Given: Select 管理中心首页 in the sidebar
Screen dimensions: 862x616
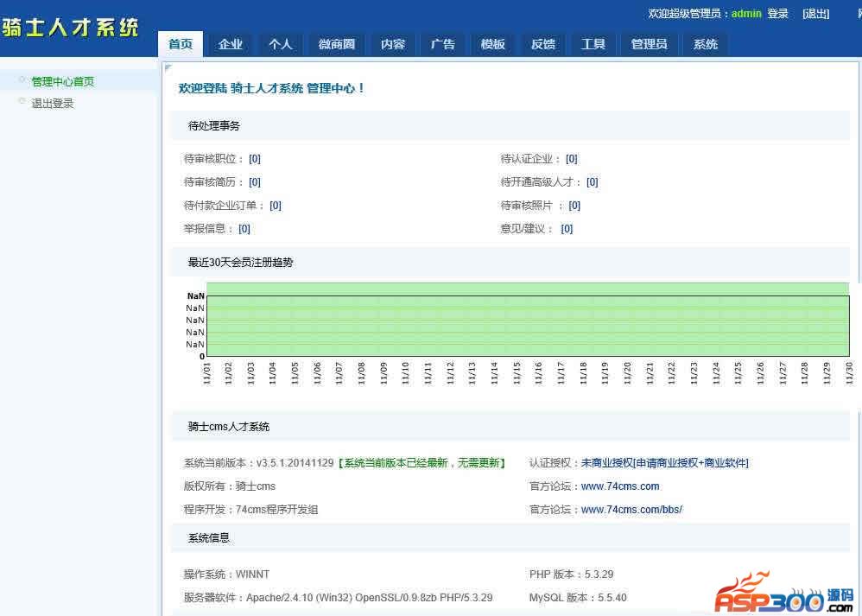Looking at the screenshot, I should pyautogui.click(x=62, y=81).
